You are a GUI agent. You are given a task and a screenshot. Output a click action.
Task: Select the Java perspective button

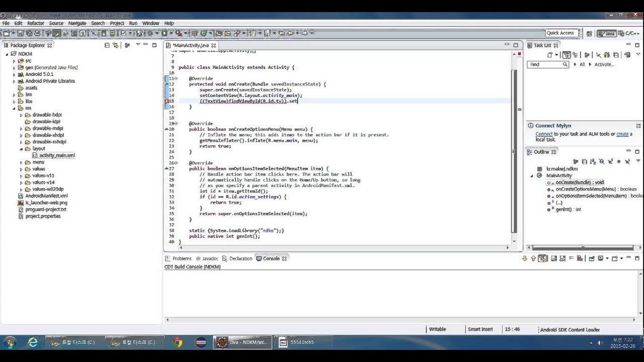coord(607,33)
